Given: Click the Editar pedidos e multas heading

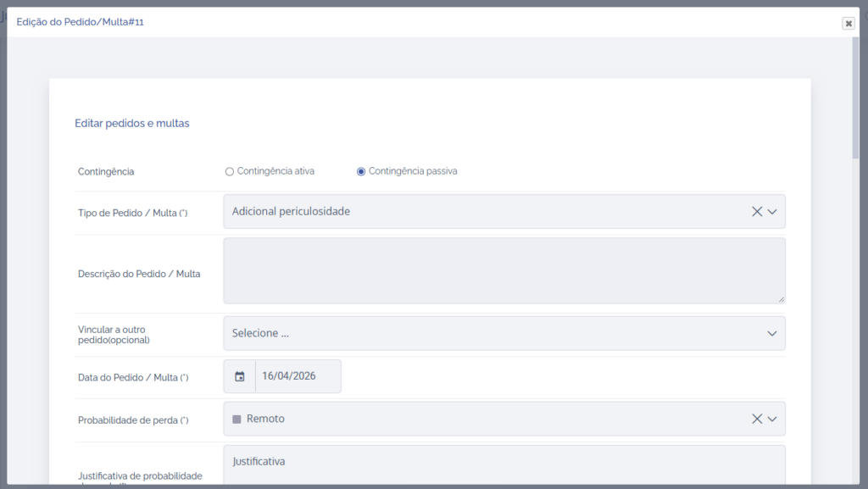Looking at the screenshot, I should 132,124.
